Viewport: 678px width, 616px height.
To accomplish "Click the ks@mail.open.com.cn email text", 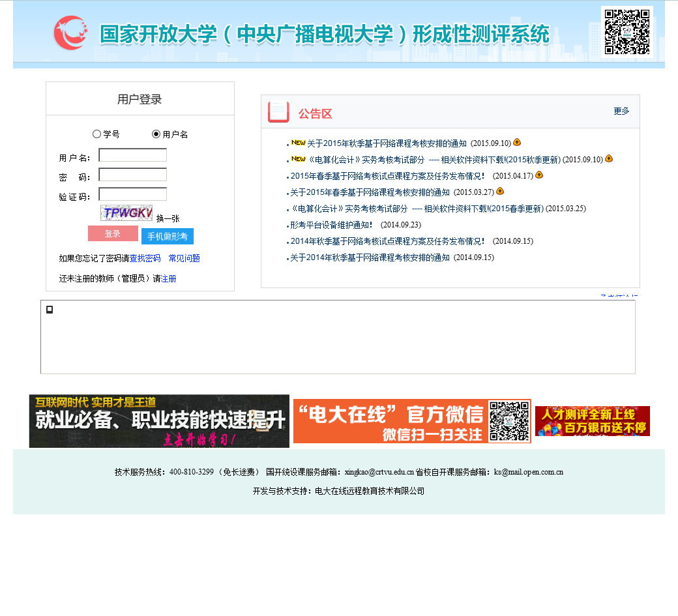I will coord(529,472).
